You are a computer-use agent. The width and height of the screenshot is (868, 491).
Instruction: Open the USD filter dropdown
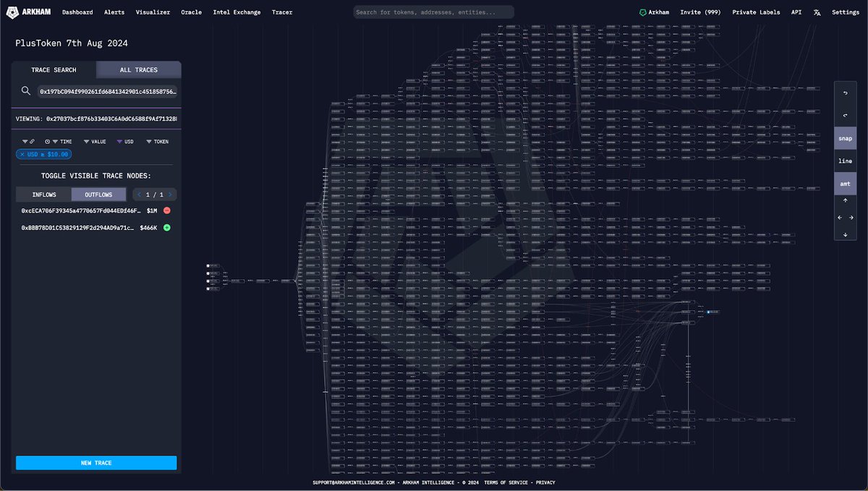[125, 142]
